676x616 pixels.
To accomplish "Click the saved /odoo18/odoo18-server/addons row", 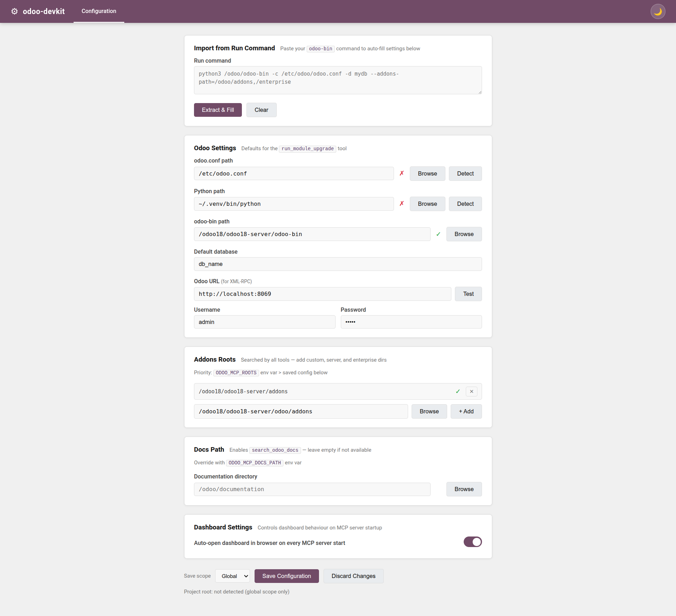I will click(338, 391).
